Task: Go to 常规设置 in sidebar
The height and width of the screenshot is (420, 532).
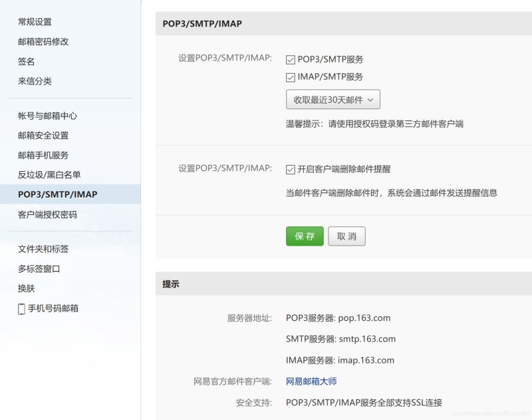Action: (35, 22)
